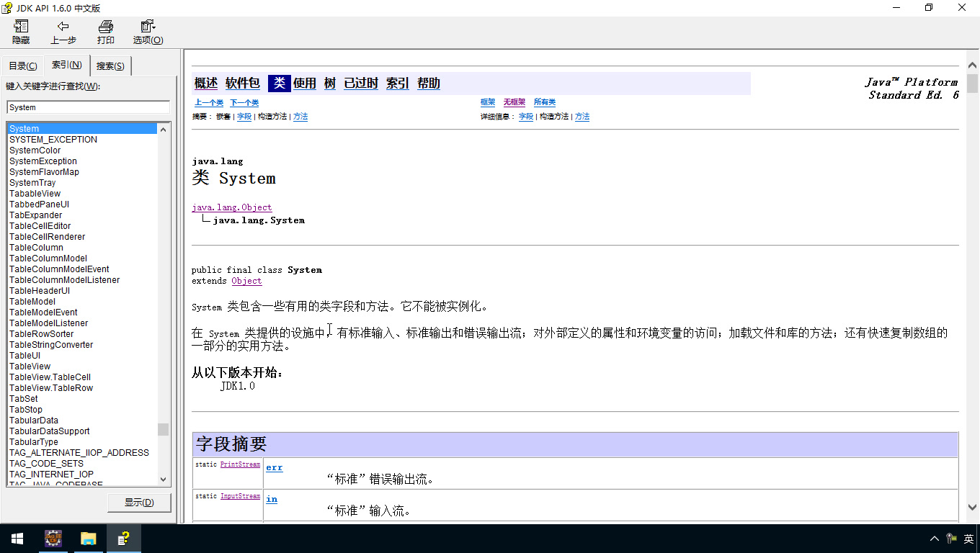Click the keyword input field containing System
The height and width of the screenshot is (553, 980).
(88, 107)
